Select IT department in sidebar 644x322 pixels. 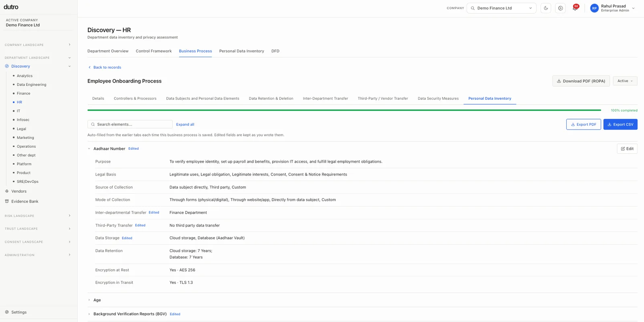[x=19, y=111]
